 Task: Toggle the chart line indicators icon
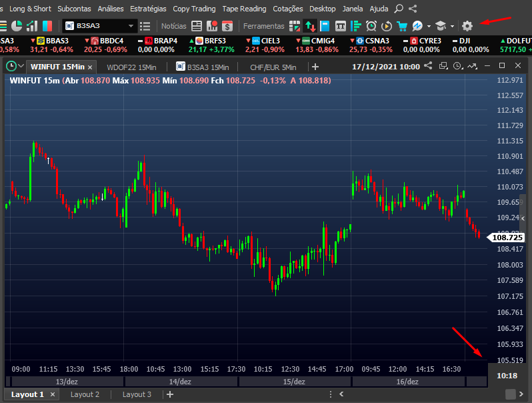coord(472,66)
